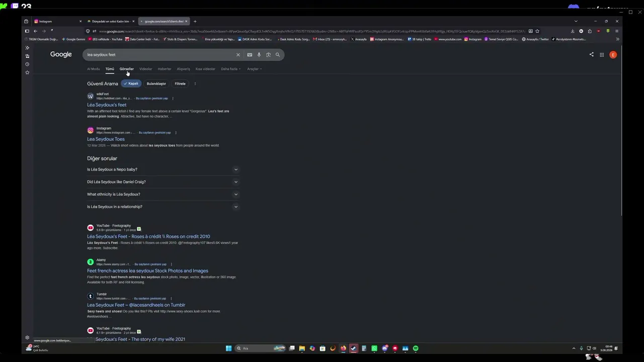The width and height of the screenshot is (644, 362).
Task: Switch to the Videolar tab
Action: tap(145, 69)
